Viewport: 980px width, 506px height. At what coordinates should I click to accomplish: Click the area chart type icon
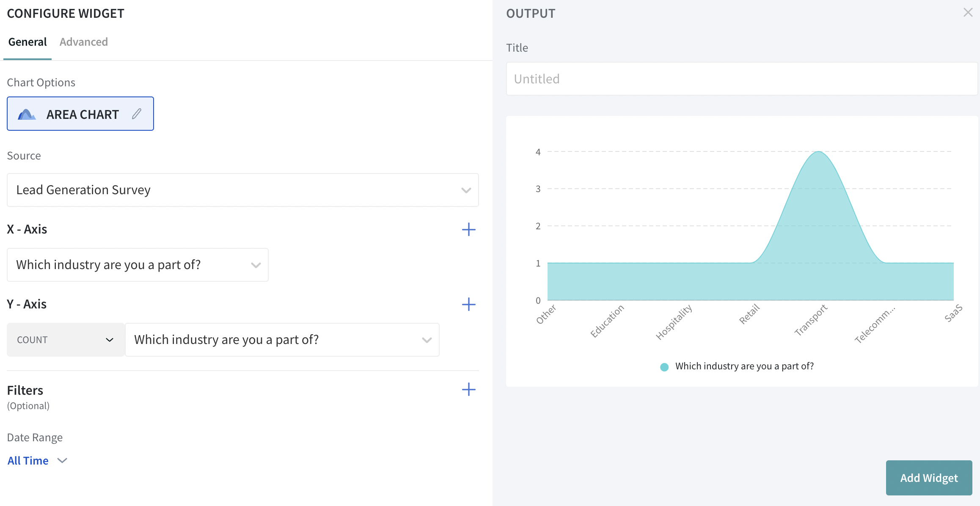[x=27, y=114]
